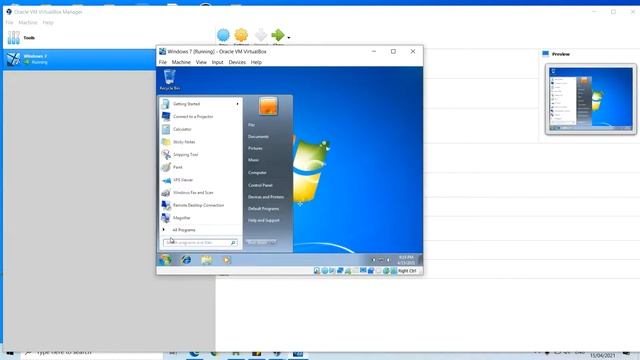Open Windows Explorer folder on guest taskbar

207,260
